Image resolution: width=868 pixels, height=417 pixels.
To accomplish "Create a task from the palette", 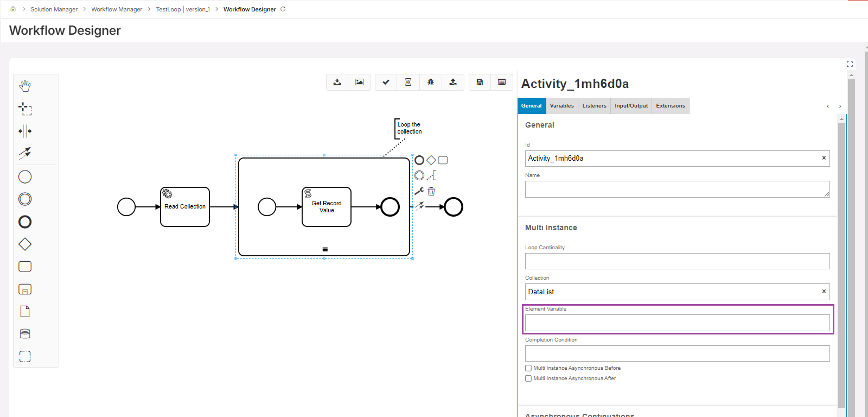I will pos(25,267).
